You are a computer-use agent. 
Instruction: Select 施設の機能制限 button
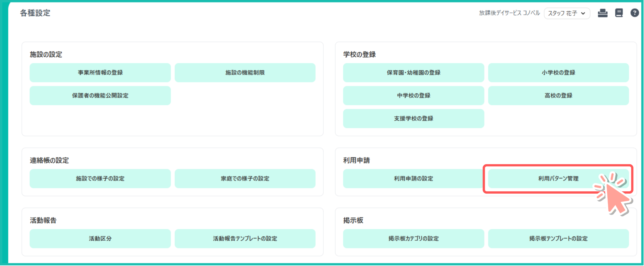point(245,73)
